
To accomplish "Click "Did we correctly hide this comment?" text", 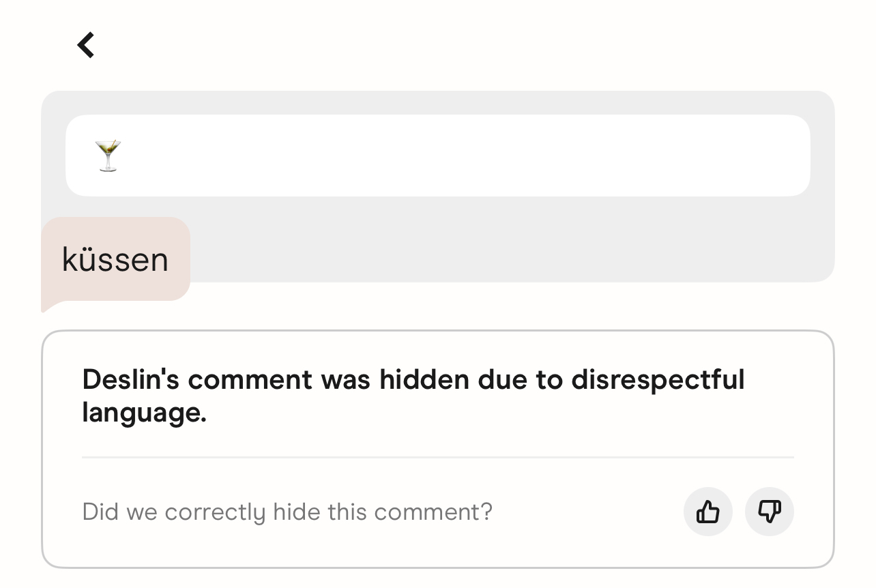I will coord(287,512).
